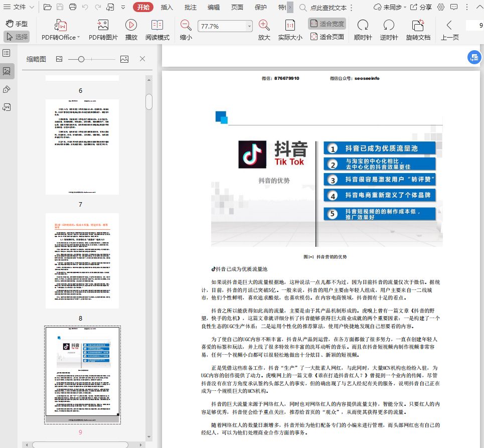Screen dimensions: 484x448
Task: Open the attachments sidebar icon
Action: [7, 107]
